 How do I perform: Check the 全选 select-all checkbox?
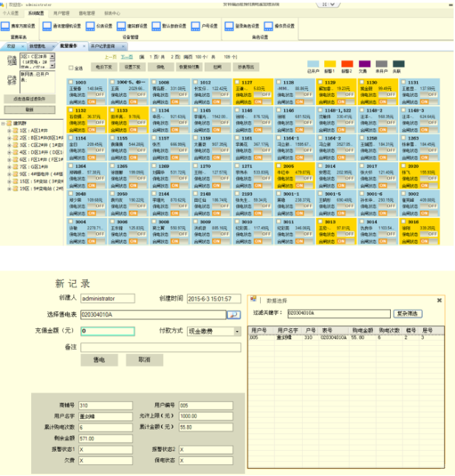tap(71, 68)
